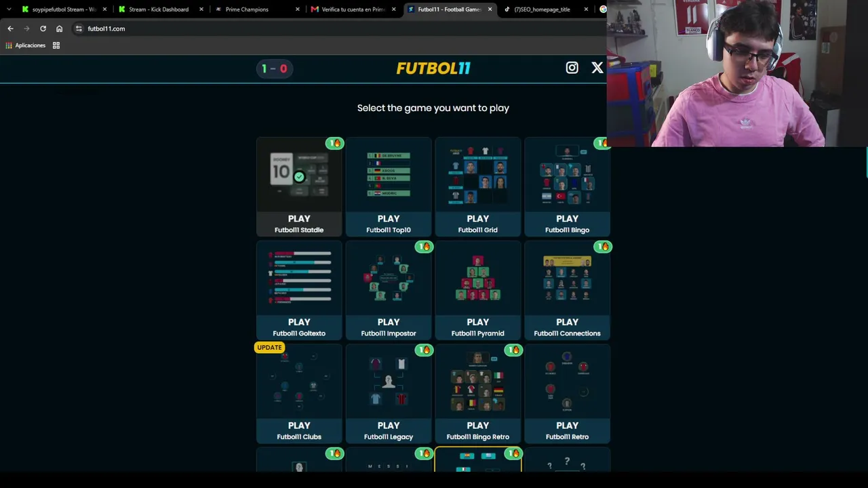Play Futbol11 Impostor
This screenshot has width=868, height=488.
pos(389,290)
